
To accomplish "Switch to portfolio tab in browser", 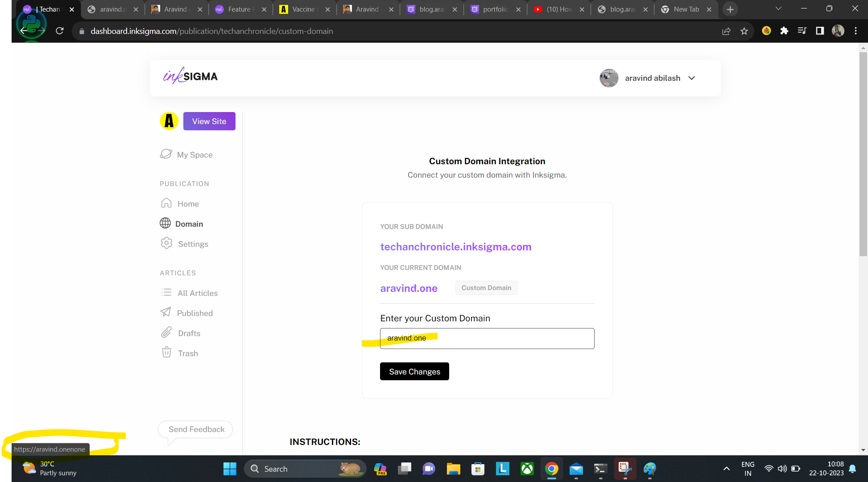I will pyautogui.click(x=495, y=9).
